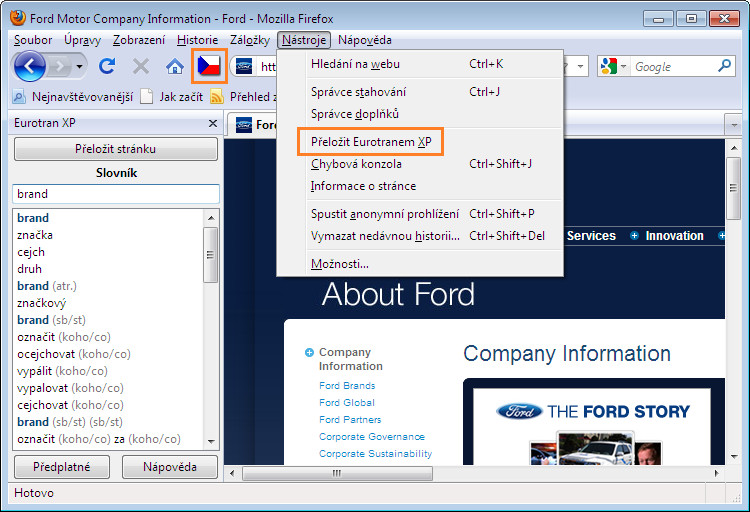Open Možnosti from the Nástroje menu
Screen dimensions: 750x512
click(419, 263)
